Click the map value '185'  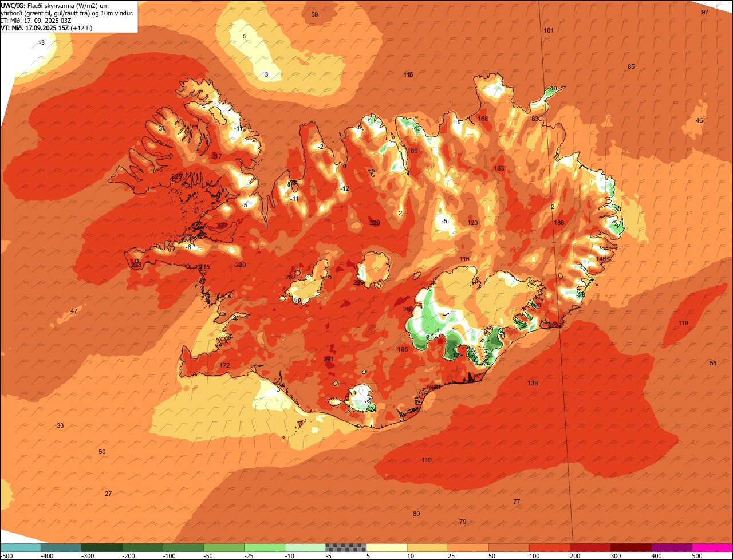point(403,350)
